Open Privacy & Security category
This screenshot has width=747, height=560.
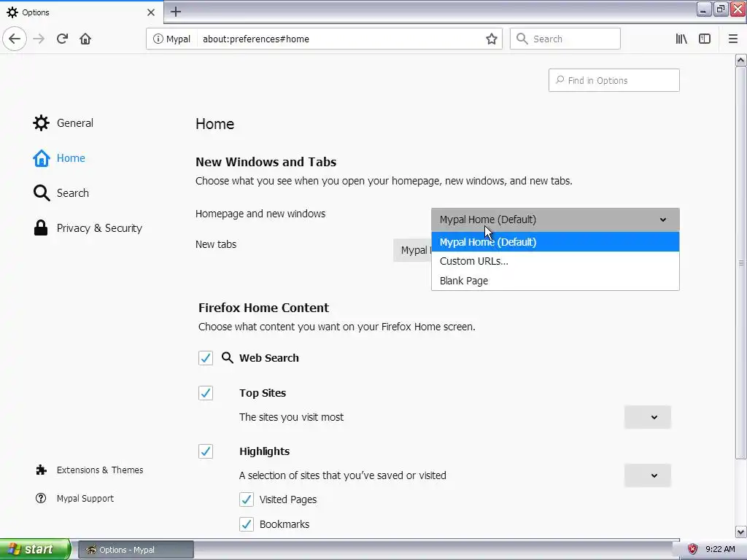[x=88, y=228]
